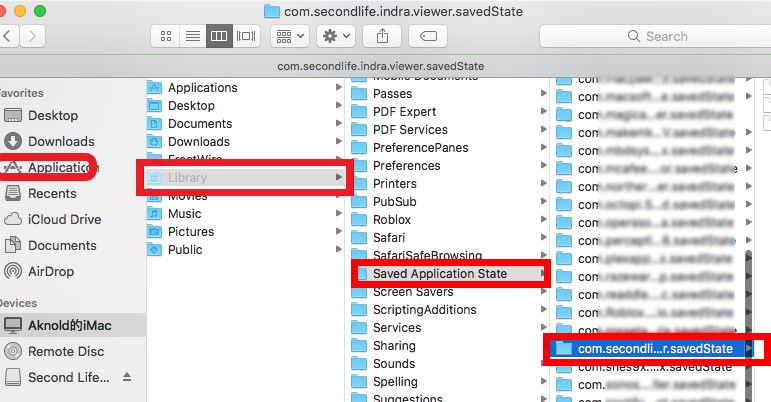This screenshot has height=402, width=771.
Task: Click the ScriptingAdditions folder icon
Action: pos(359,310)
